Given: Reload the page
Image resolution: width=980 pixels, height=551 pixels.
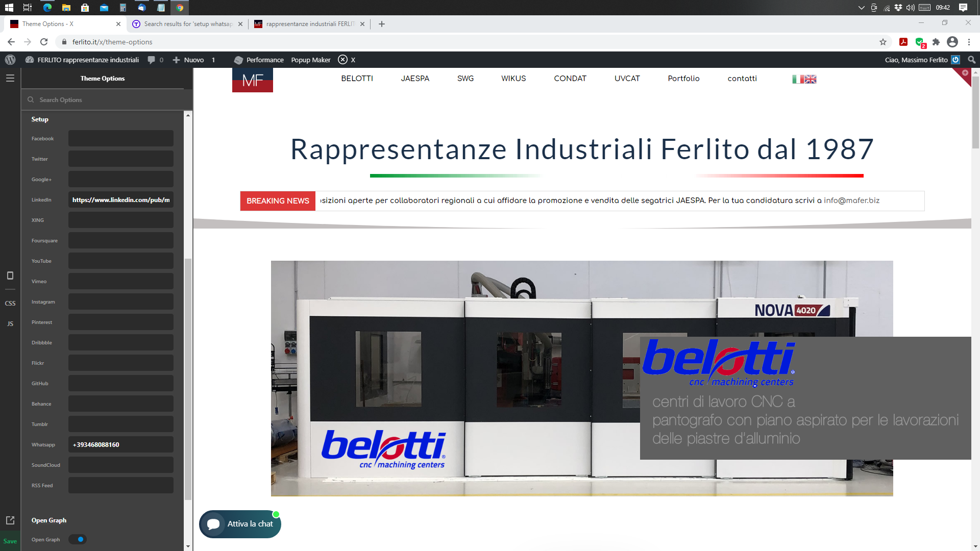Looking at the screenshot, I should pos(44,42).
